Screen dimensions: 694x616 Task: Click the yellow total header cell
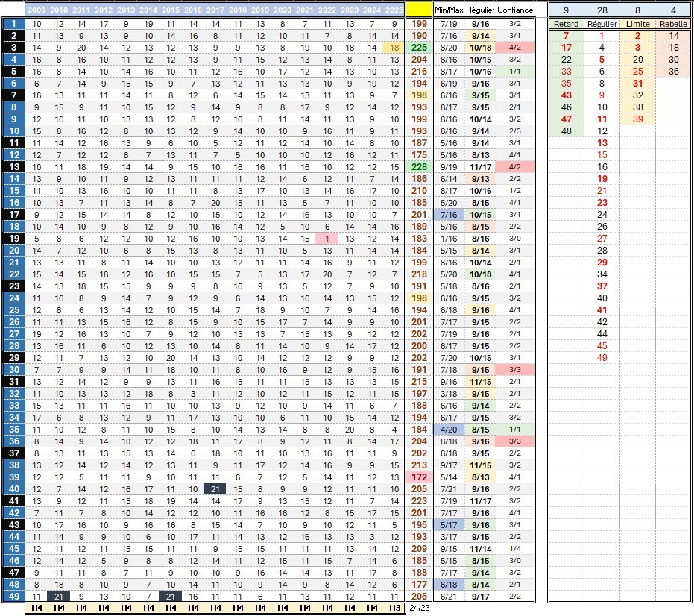point(419,9)
